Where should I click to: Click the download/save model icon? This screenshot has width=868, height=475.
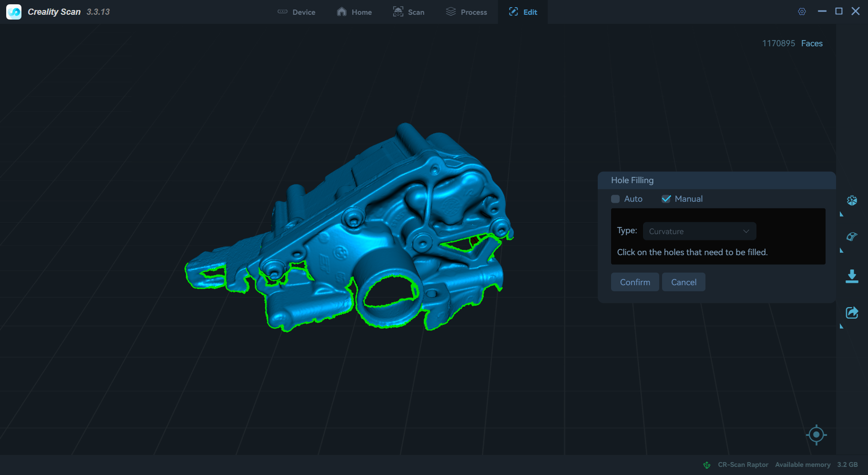click(x=852, y=276)
